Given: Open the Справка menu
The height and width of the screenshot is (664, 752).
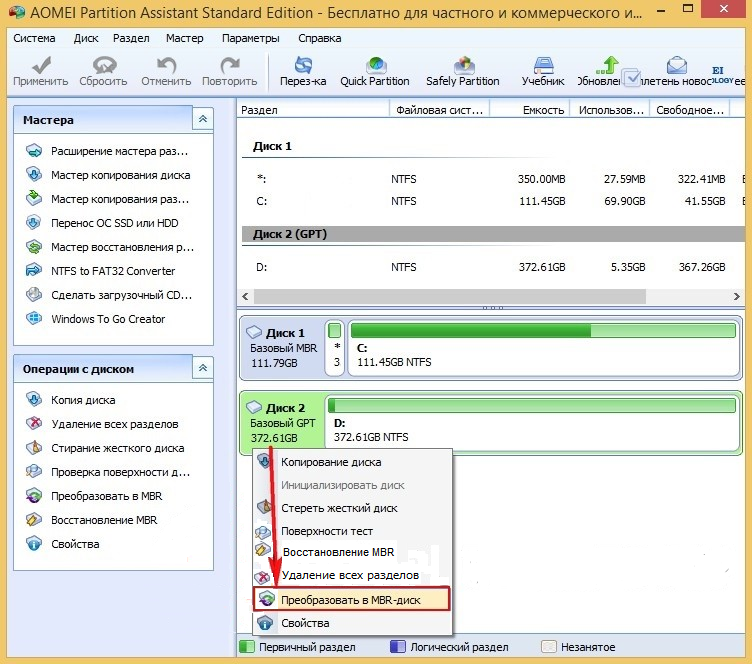Looking at the screenshot, I should [320, 38].
